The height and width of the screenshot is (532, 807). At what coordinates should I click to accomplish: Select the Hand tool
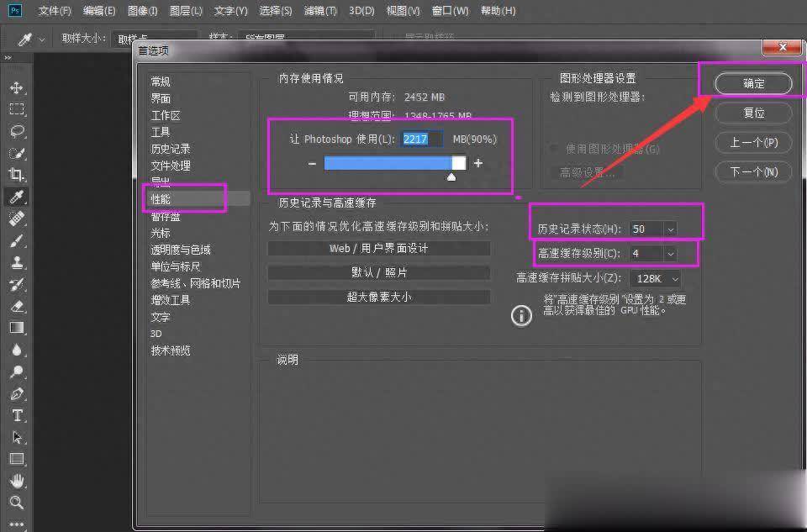tap(17, 481)
